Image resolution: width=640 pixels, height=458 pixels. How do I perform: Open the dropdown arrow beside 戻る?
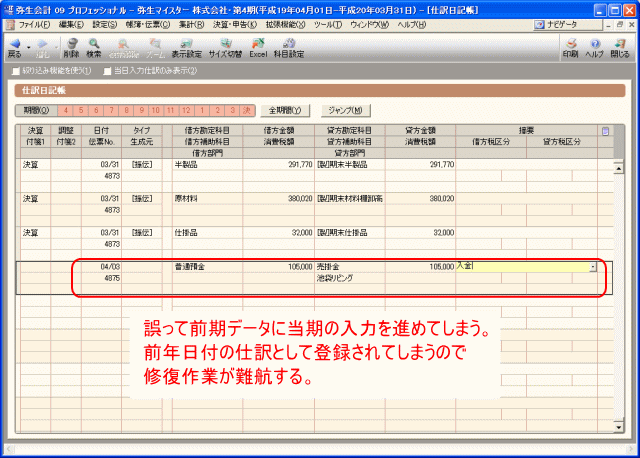[29, 48]
